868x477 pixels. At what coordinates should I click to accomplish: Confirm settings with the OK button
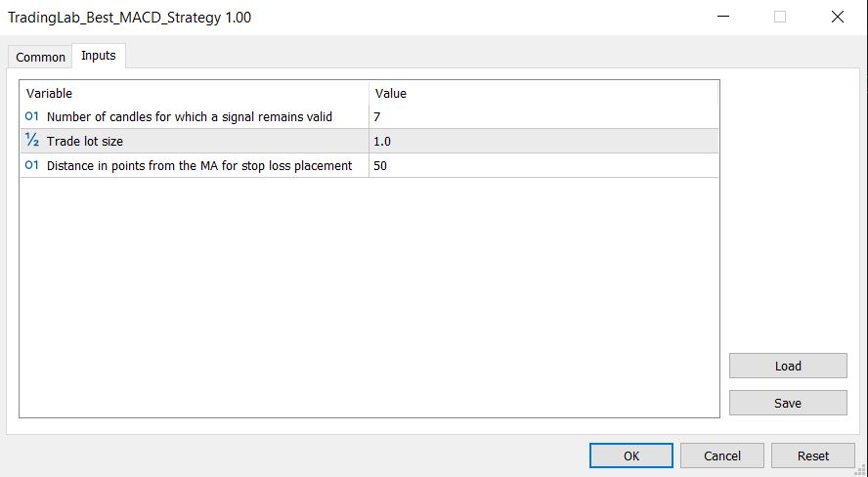coord(630,455)
